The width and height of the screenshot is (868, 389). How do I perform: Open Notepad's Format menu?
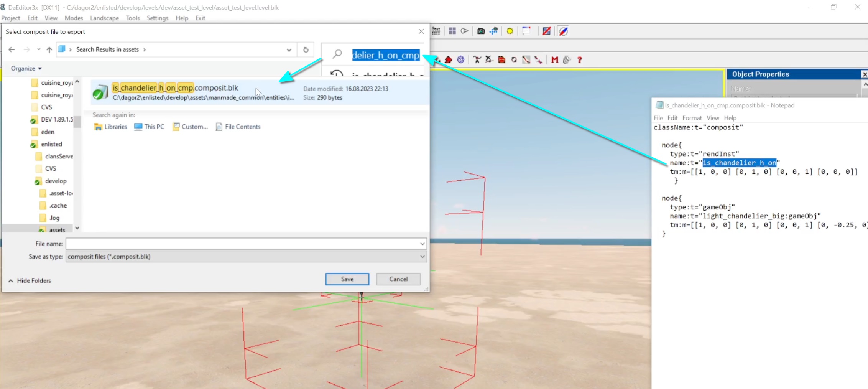pyautogui.click(x=692, y=118)
